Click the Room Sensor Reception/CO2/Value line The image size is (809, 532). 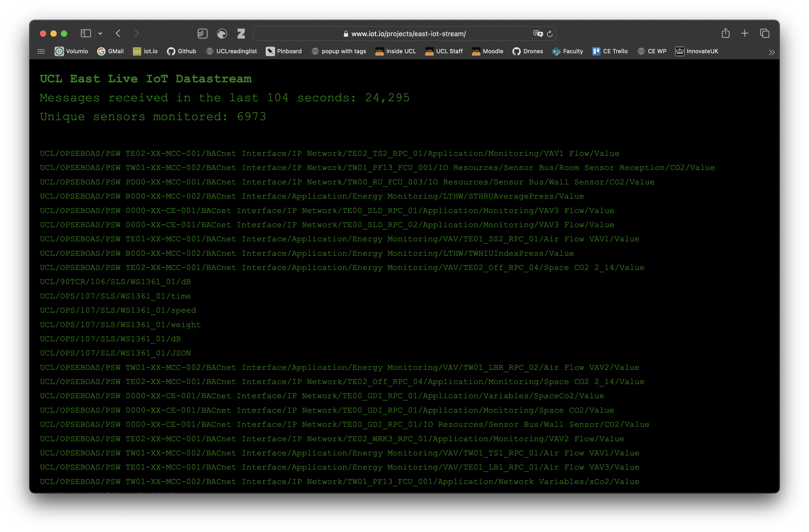point(377,168)
